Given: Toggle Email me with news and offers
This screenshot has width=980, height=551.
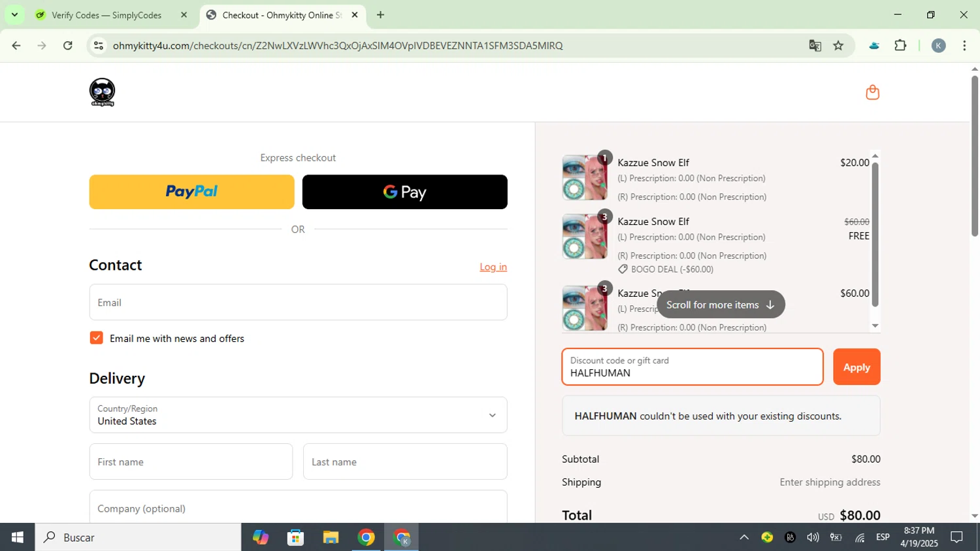Looking at the screenshot, I should click(x=96, y=338).
